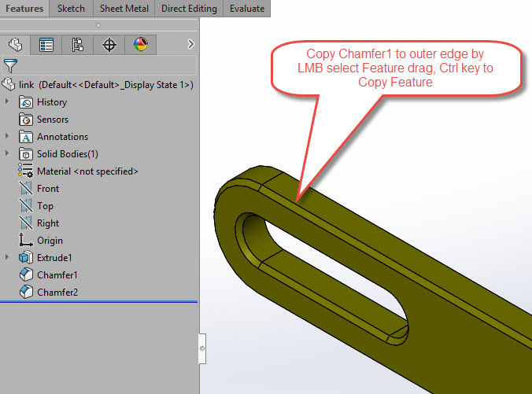Select the Chamfer2 feature label

57,293
